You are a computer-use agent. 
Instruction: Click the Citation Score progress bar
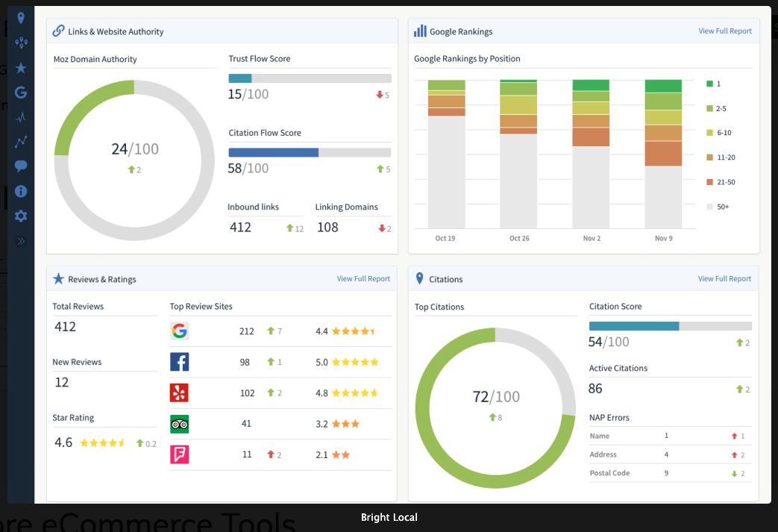[x=670, y=325]
